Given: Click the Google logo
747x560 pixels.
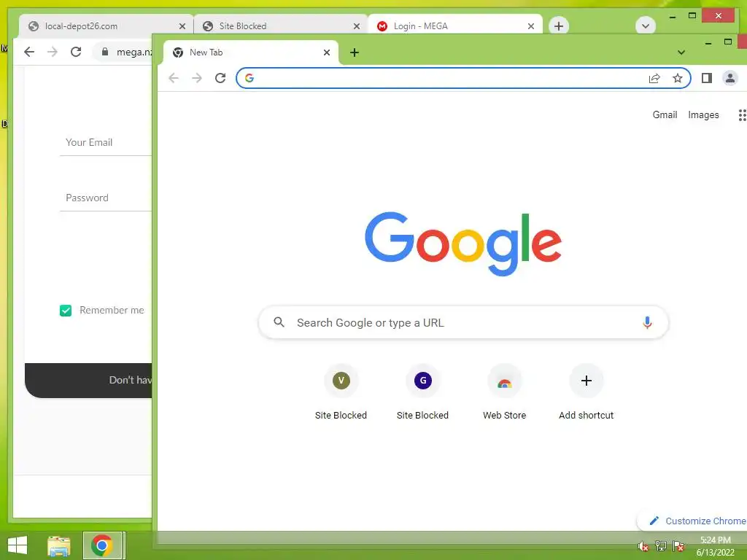Looking at the screenshot, I should 463,244.
